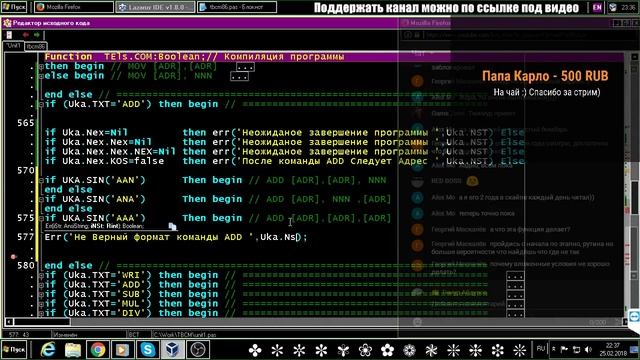This screenshot has height=360, width=640.
Task: Toggle fold at if UKA.SIN('ANA') line
Action: (x=41, y=199)
